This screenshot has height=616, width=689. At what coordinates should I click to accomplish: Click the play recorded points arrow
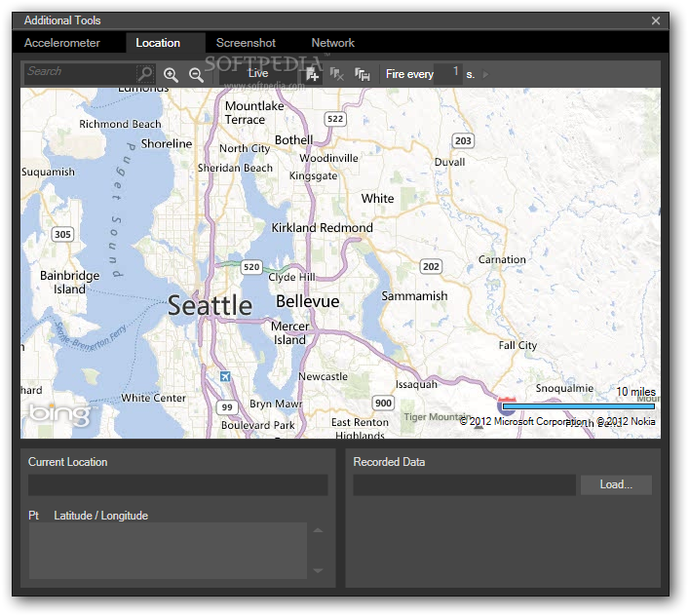[485, 74]
